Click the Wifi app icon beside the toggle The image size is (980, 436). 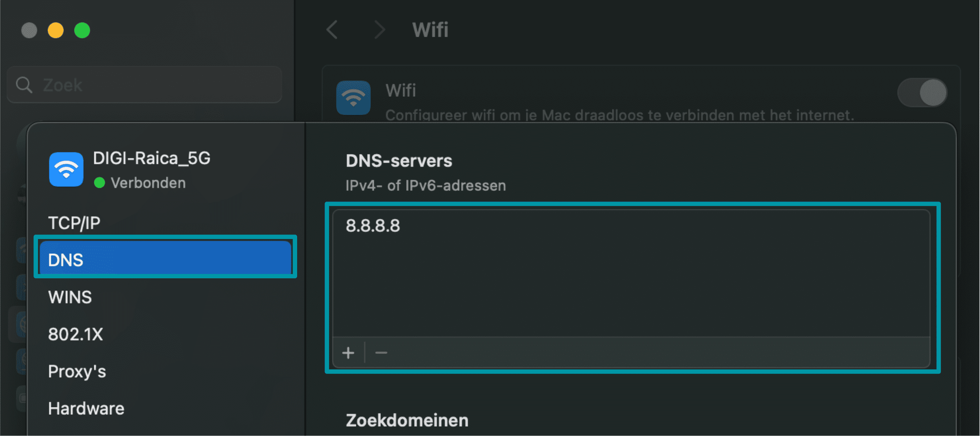353,98
